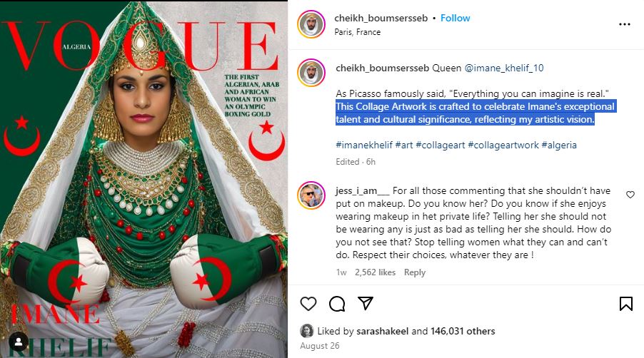644x358 pixels.
Task: Like the post with heart icon
Action: [x=308, y=304]
